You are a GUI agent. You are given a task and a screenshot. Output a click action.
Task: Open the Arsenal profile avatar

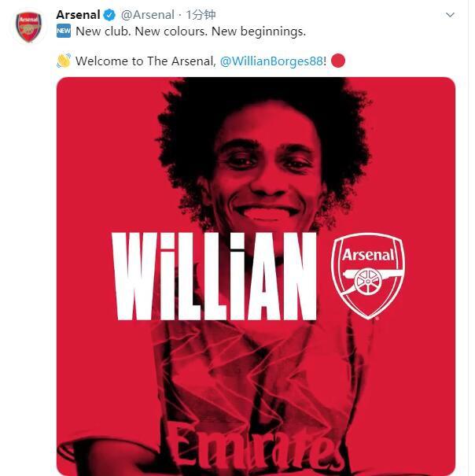[x=29, y=27]
